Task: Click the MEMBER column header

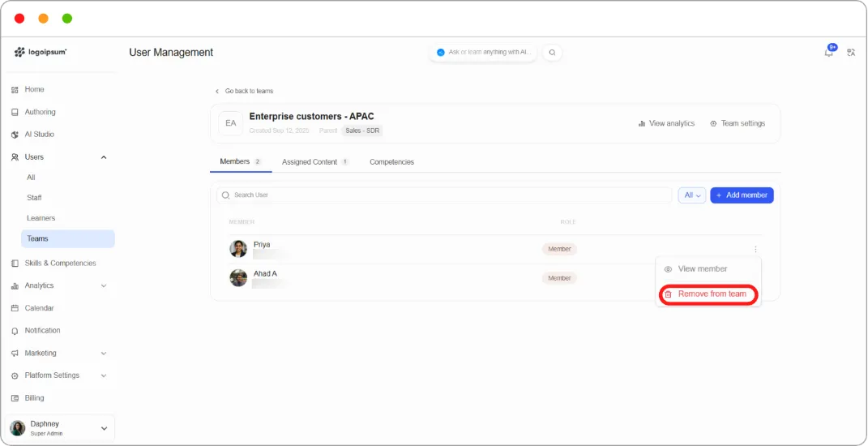Action: [x=242, y=222]
